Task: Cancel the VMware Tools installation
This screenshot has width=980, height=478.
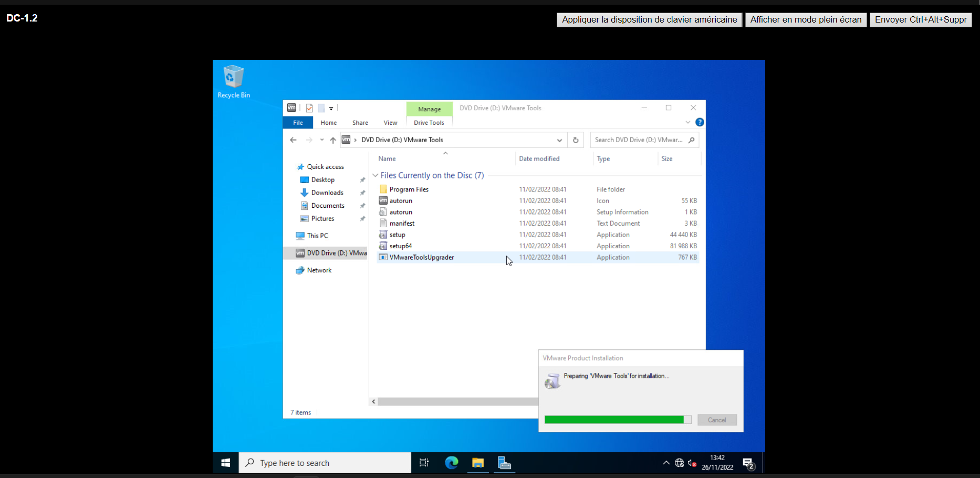Action: (x=717, y=420)
